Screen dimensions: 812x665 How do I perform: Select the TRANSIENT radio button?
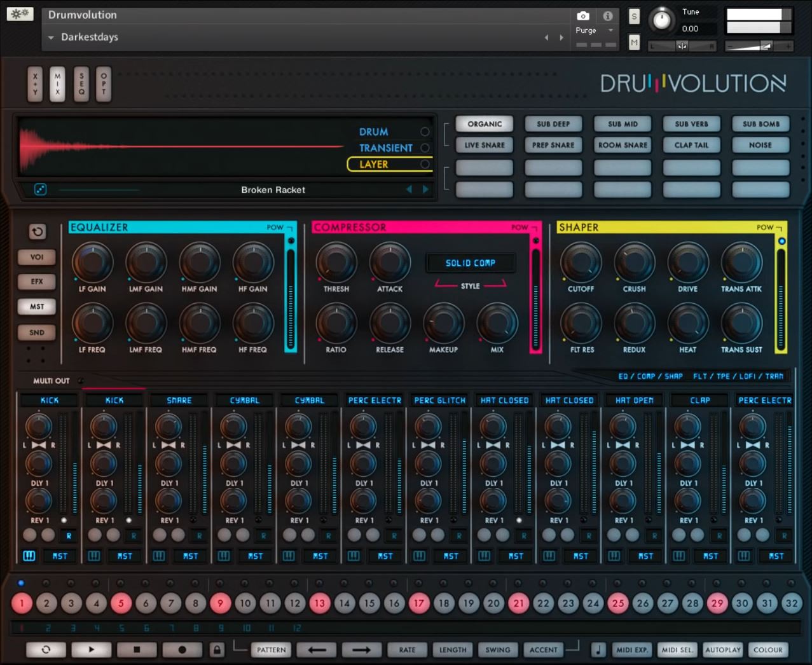pyautogui.click(x=425, y=147)
